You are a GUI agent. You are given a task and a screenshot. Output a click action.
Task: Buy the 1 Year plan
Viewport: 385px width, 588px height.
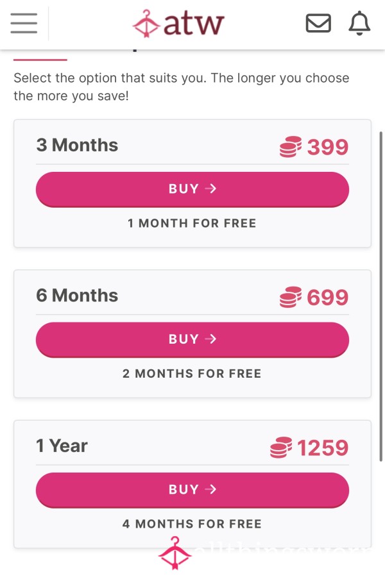(193, 490)
